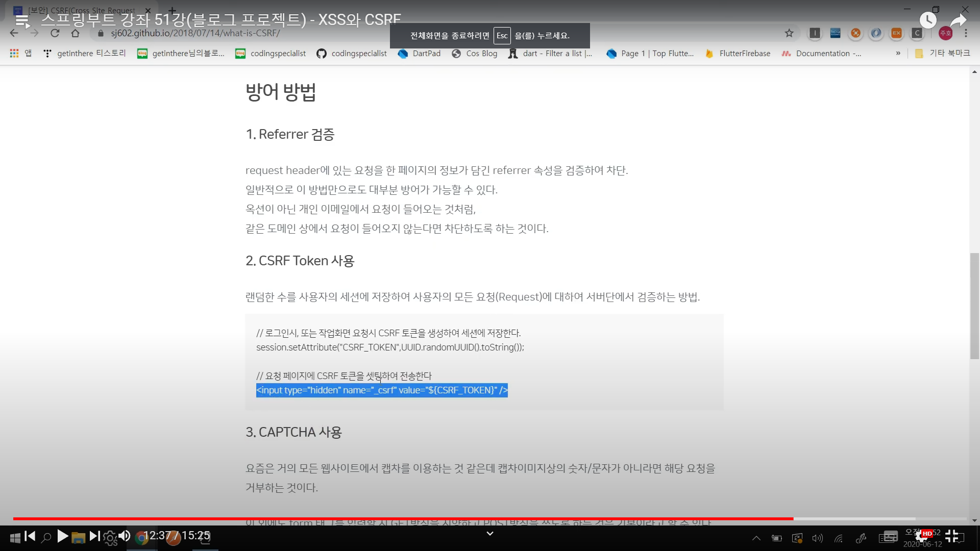Expand the bookmarks overflow chevron
The image size is (980, 551).
(898, 53)
